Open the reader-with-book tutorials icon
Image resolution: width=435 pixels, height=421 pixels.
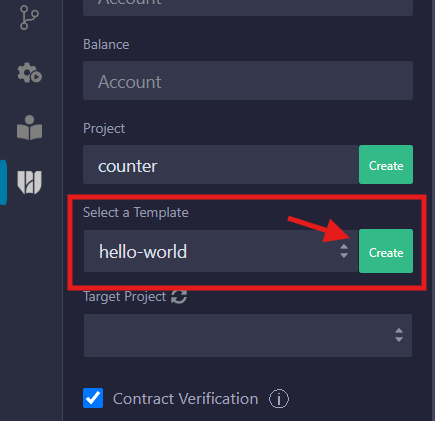pyautogui.click(x=29, y=128)
